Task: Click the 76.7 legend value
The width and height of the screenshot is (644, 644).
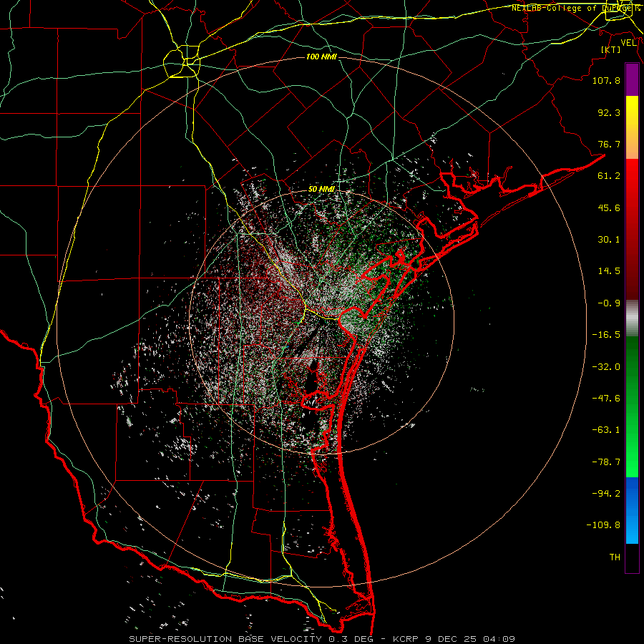Action: (609, 144)
